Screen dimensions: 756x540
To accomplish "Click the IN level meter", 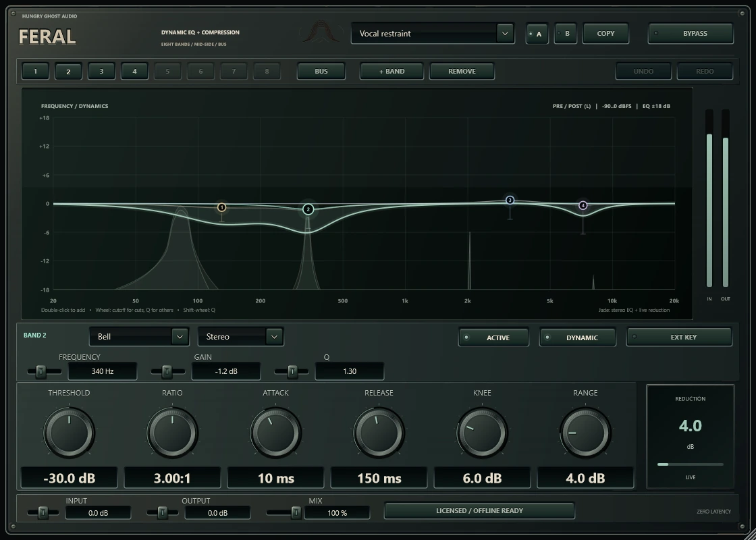I will [x=709, y=198].
